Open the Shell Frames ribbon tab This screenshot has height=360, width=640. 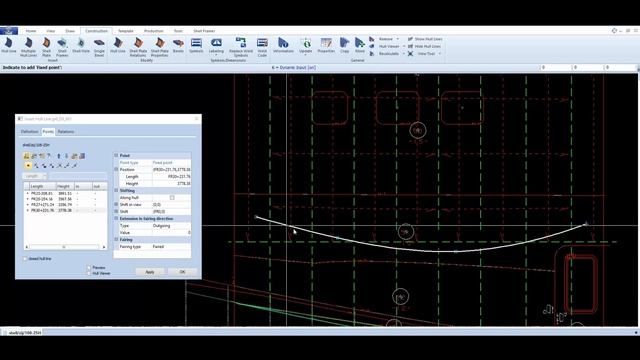coord(204,31)
